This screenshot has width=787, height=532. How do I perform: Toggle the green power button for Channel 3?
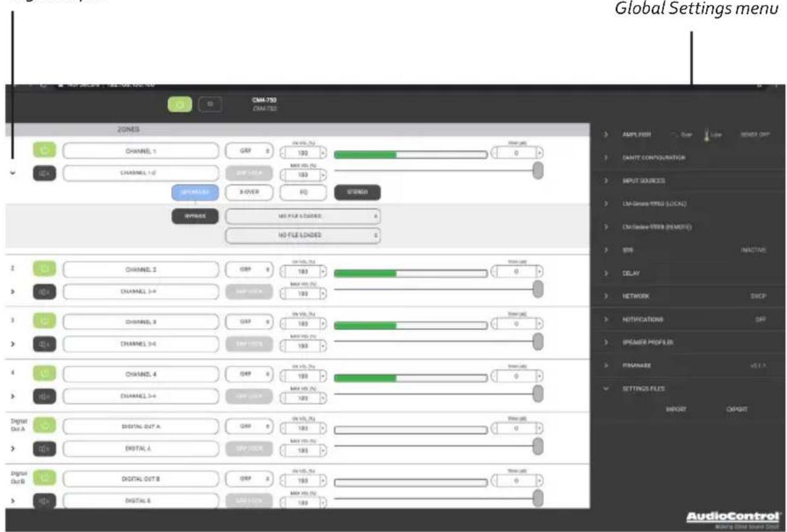tap(44, 321)
